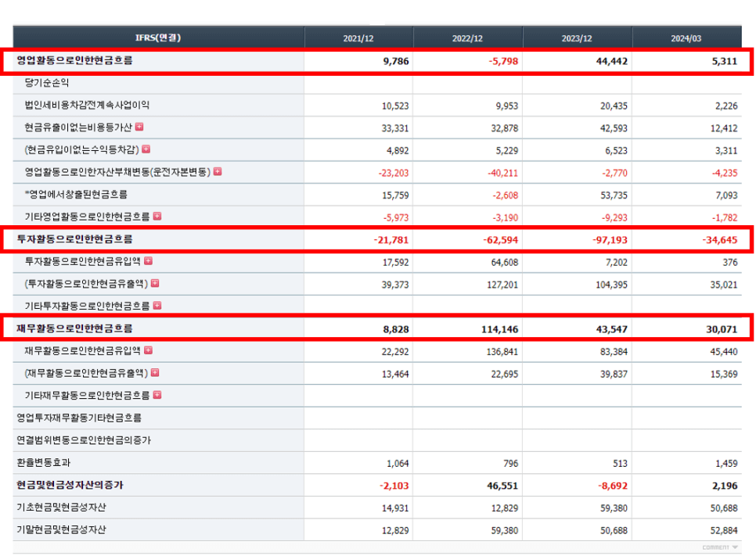This screenshot has height=556, width=756.
Task: Expand (현금유입이없는수익등차감) row plus icon
Action: (146, 149)
